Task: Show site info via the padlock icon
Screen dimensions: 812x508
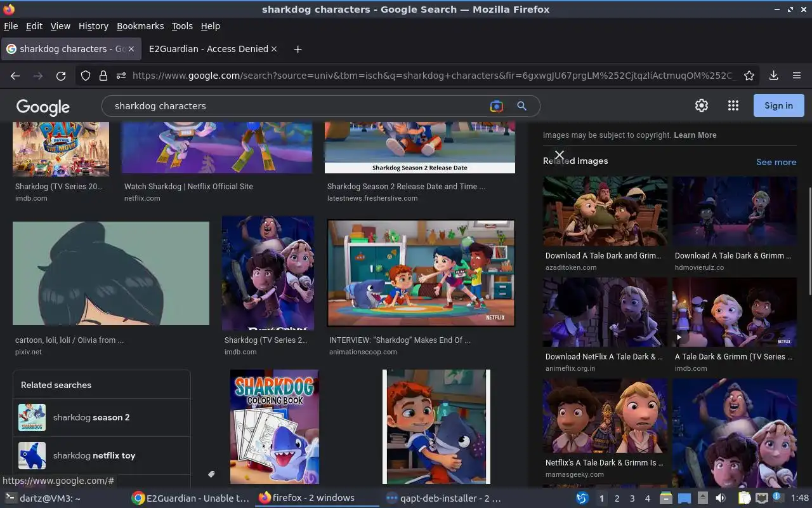Action: [x=103, y=76]
